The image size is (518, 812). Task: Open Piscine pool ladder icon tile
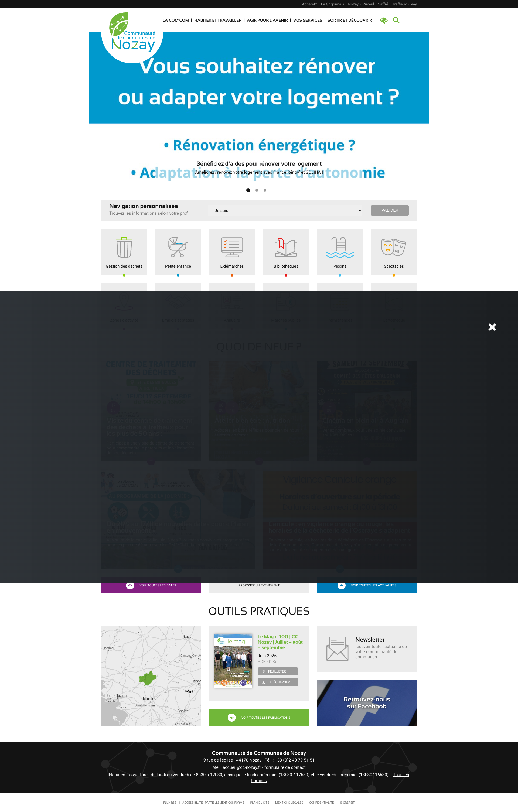point(340,252)
